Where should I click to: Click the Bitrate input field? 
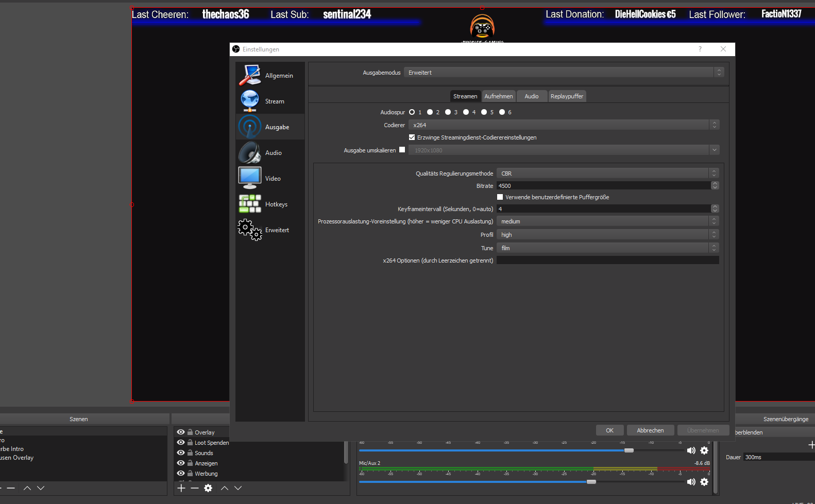pos(603,186)
